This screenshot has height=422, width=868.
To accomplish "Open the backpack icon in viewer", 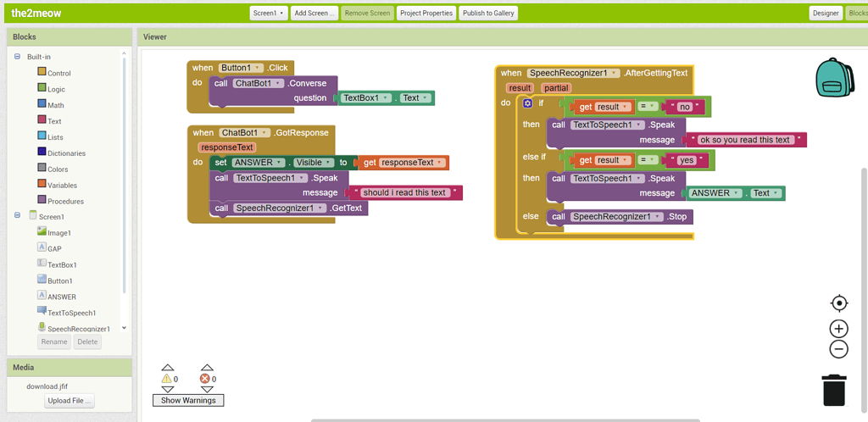I will (833, 79).
